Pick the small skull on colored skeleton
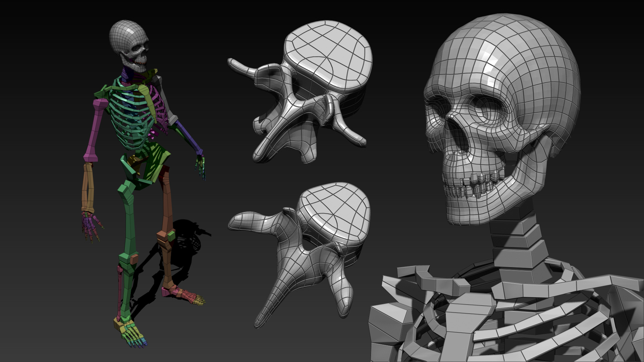The image size is (644, 362). [x=129, y=46]
